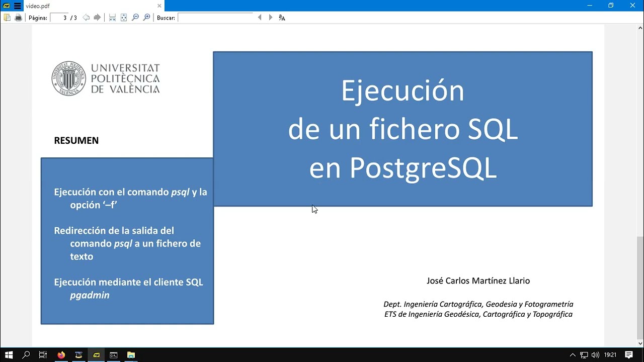Select the Fit Page view icon
Viewport: 644px width, 362px height.
[x=124, y=18]
